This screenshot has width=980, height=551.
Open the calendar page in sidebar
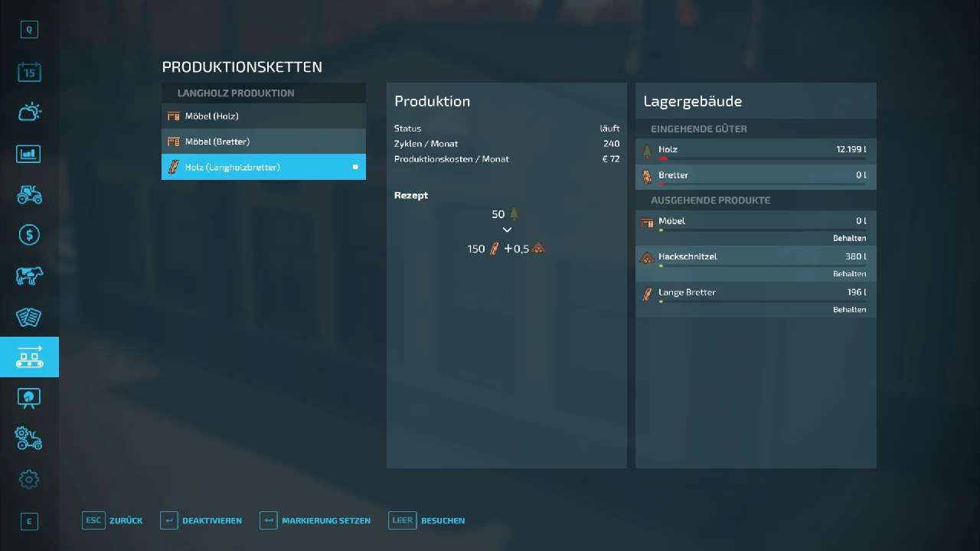pyautogui.click(x=29, y=73)
